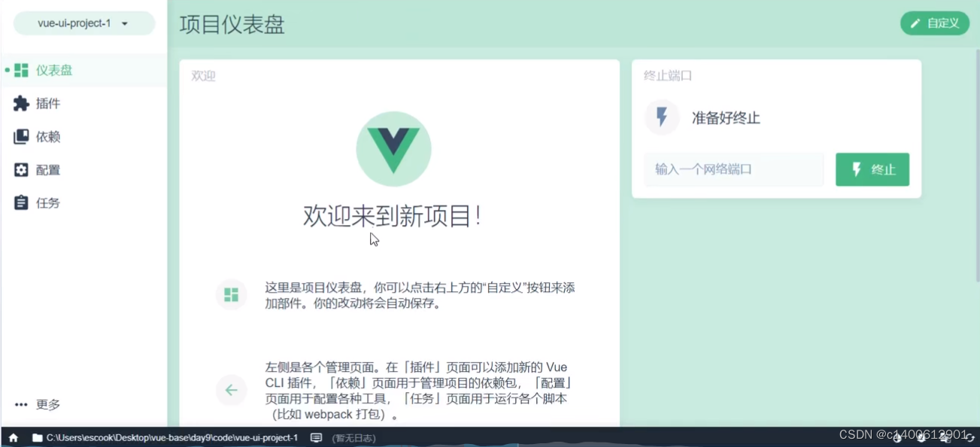The image size is (980, 447).
Task: Open the vue-ui-project-1 project dropdown
Action: pos(83,23)
